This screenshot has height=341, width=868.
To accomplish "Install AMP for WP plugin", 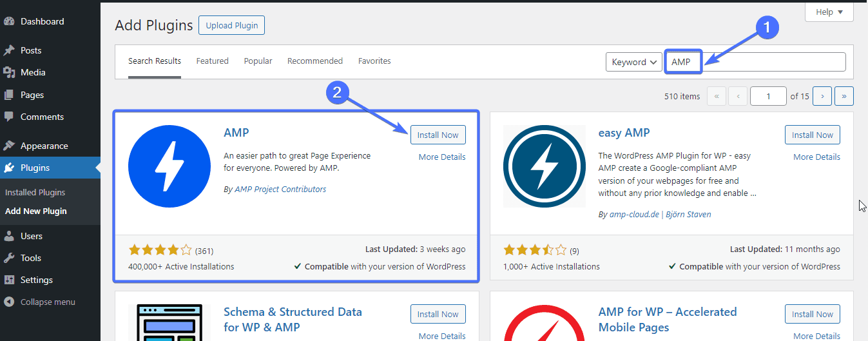I will point(813,314).
